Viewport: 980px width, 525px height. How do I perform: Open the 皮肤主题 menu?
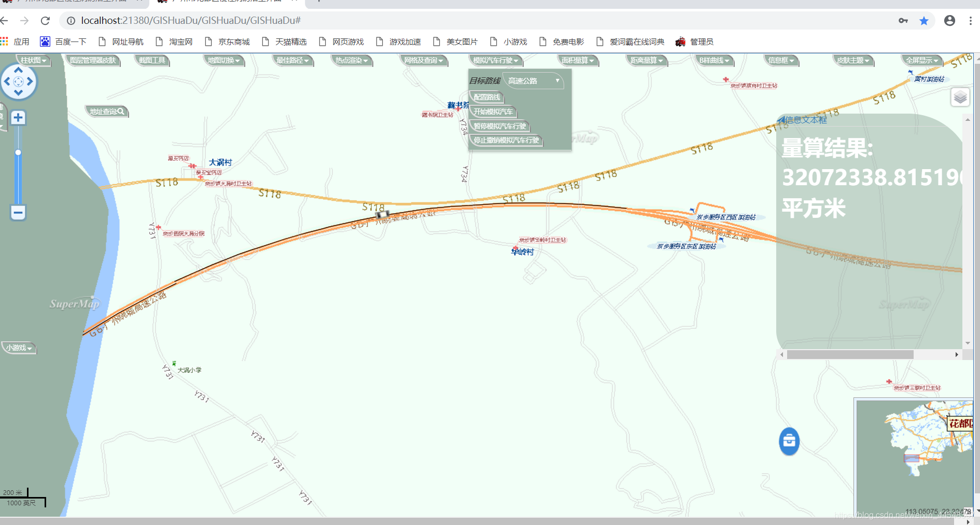tap(853, 61)
